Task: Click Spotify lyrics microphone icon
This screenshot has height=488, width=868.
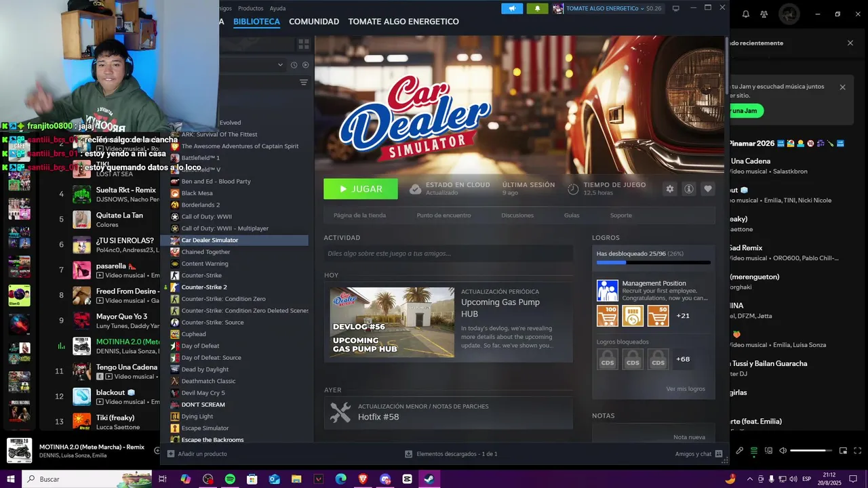Action: (x=739, y=451)
